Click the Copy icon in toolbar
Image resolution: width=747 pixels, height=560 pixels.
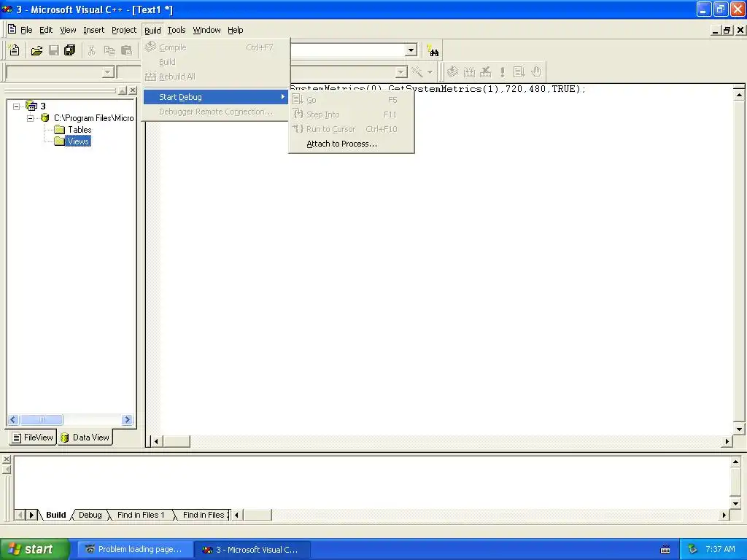pos(109,50)
